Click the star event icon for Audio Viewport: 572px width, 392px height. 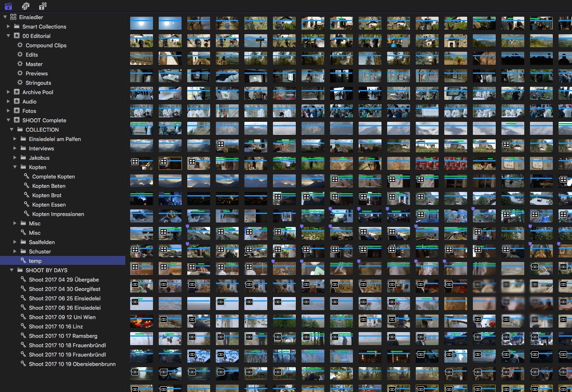[x=16, y=101]
